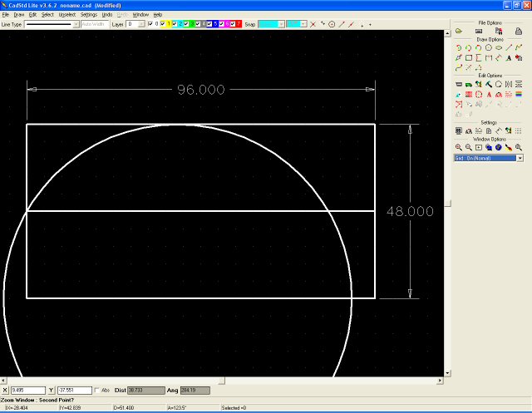Viewport: 532px width, 413px height.
Task: Click the Redraw paintbrush icon
Action: coord(509,148)
